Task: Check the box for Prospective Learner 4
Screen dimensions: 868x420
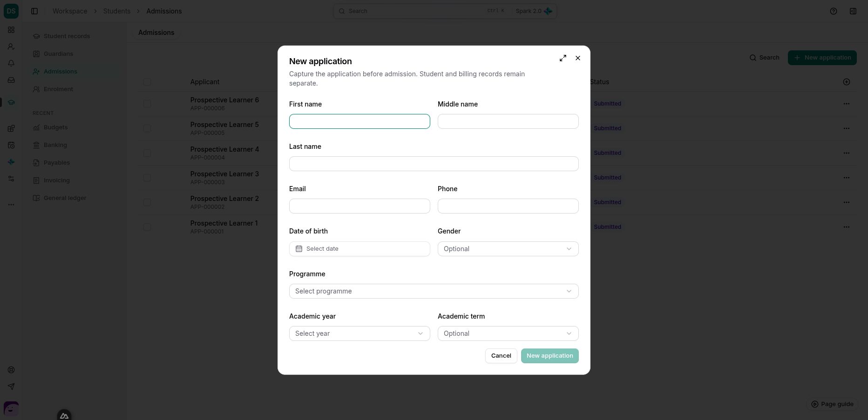Action: click(147, 153)
